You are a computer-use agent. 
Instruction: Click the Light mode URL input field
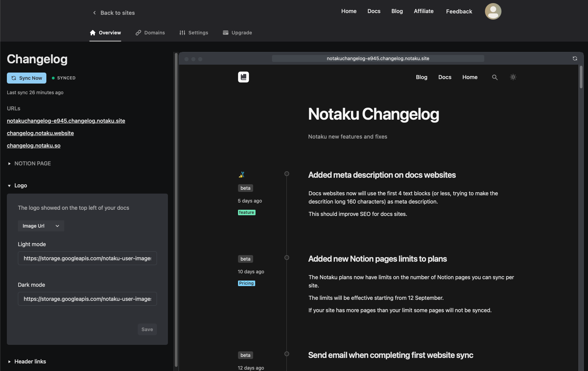coord(87,258)
